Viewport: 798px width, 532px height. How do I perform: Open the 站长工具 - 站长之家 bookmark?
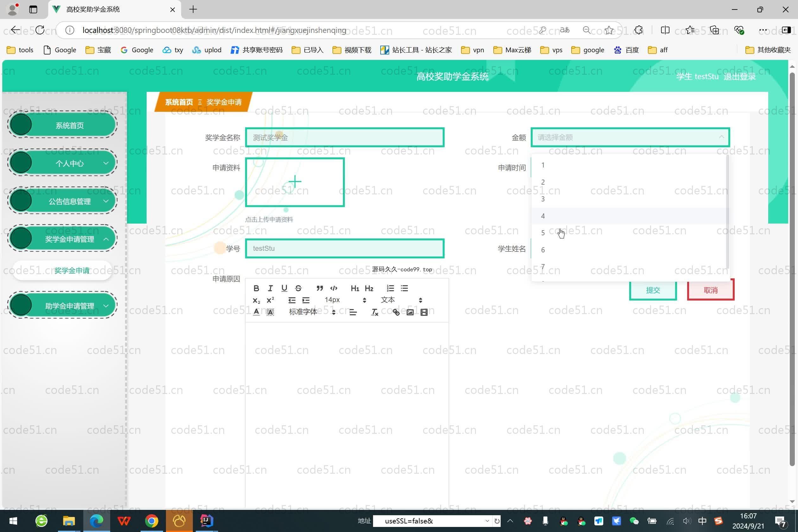point(416,50)
